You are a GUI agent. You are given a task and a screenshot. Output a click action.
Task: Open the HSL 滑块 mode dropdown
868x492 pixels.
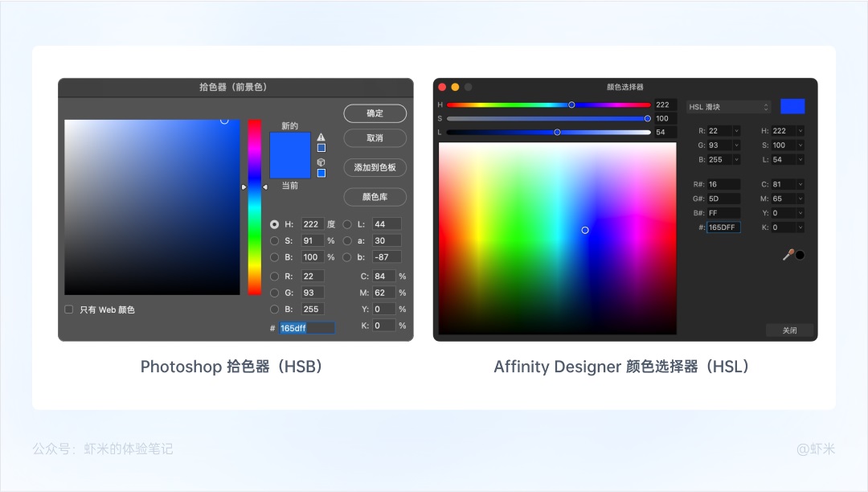(x=728, y=107)
